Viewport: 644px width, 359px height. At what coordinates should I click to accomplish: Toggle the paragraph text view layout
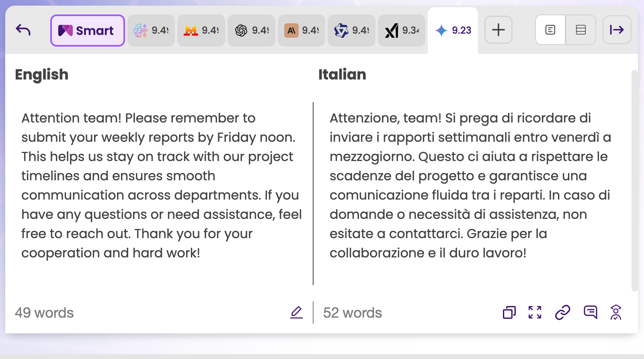click(550, 30)
